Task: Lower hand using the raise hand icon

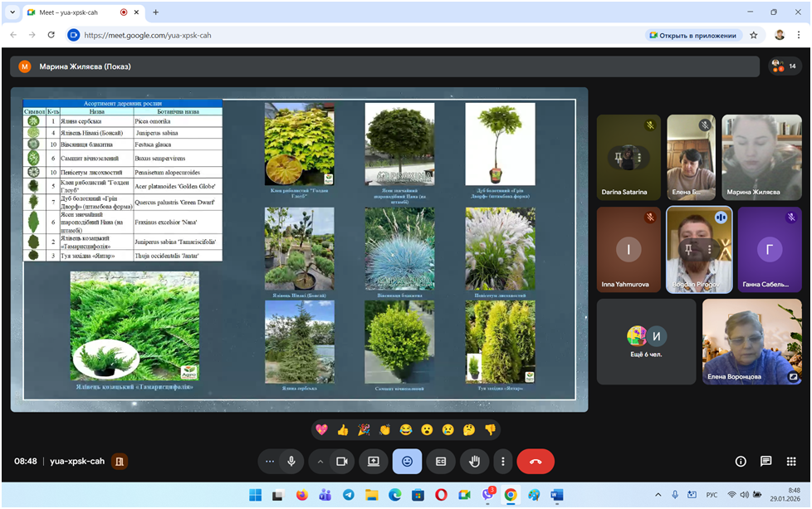Action: click(x=475, y=461)
